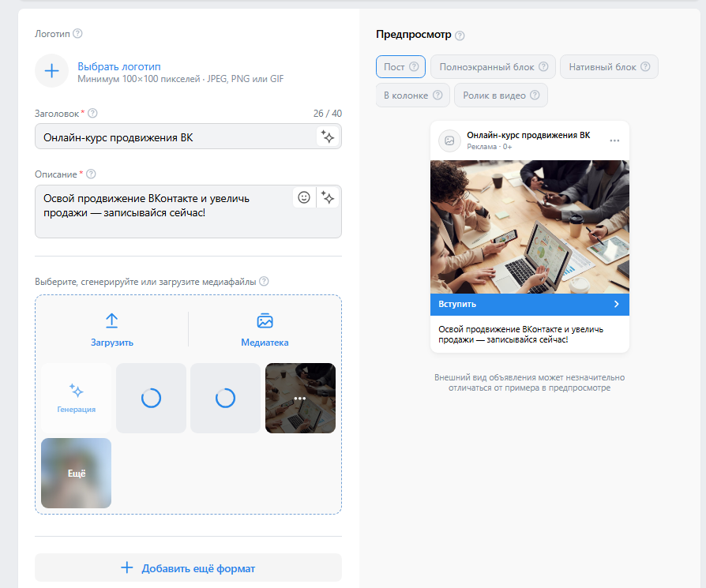This screenshot has width=706, height=588.
Task: Switch to Нативный блок preview
Action: click(608, 67)
